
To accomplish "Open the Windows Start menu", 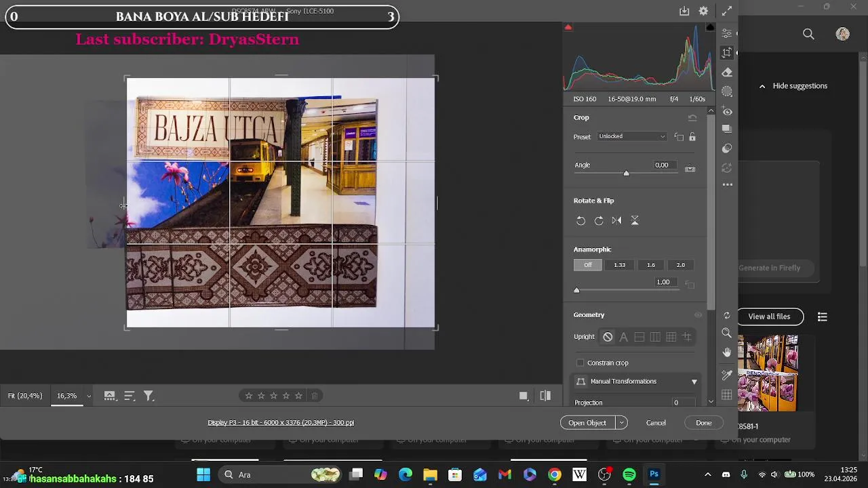I will [203, 474].
